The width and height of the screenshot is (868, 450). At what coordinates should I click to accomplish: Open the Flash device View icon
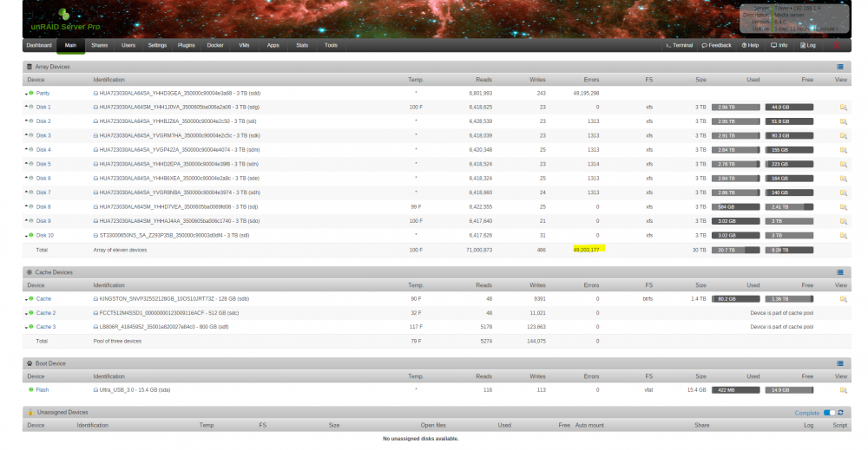(x=843, y=390)
